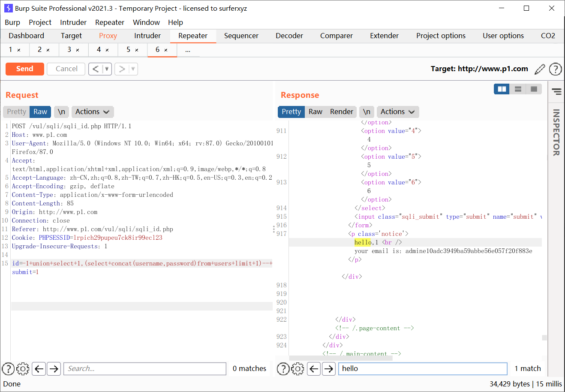
Task: Open the Intruder menu
Action: point(73,22)
